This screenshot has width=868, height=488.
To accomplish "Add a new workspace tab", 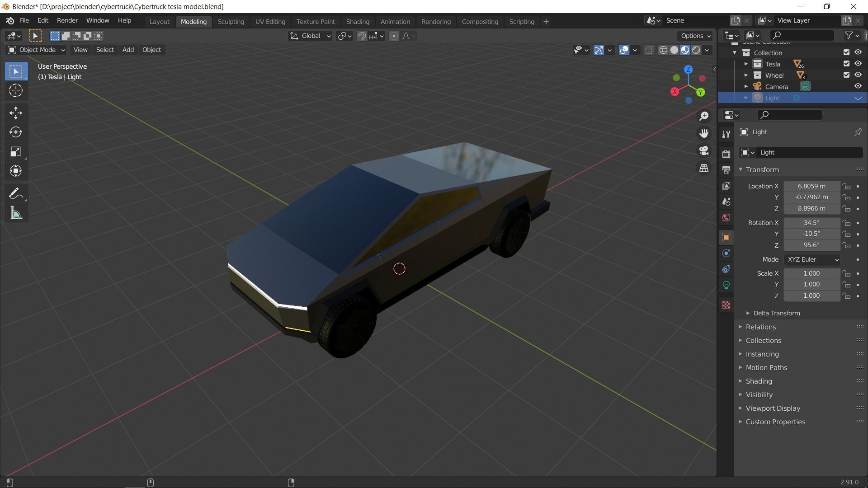I will (546, 22).
